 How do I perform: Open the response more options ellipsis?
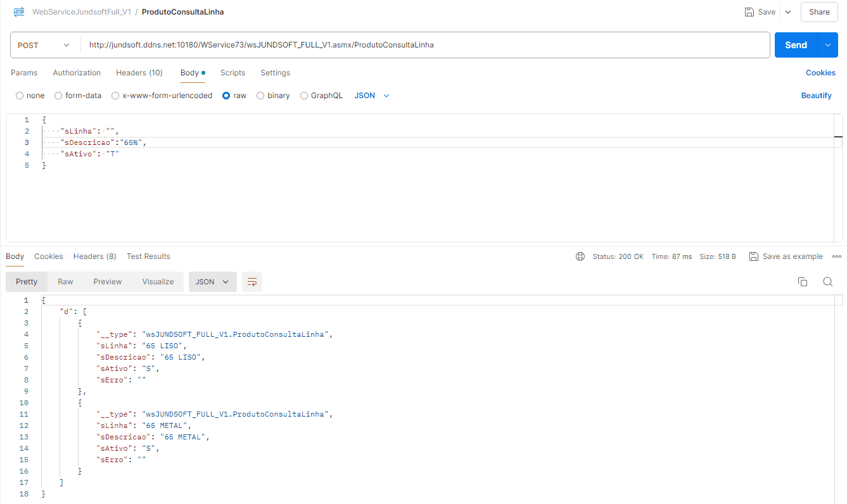point(836,256)
